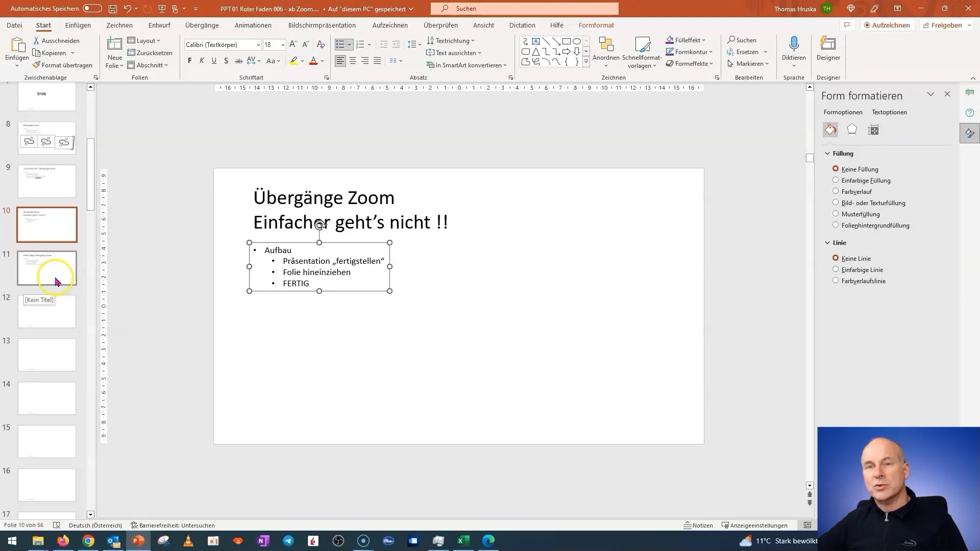Select the Übergänge ribbon tab
The width and height of the screenshot is (980, 551).
pos(202,25)
